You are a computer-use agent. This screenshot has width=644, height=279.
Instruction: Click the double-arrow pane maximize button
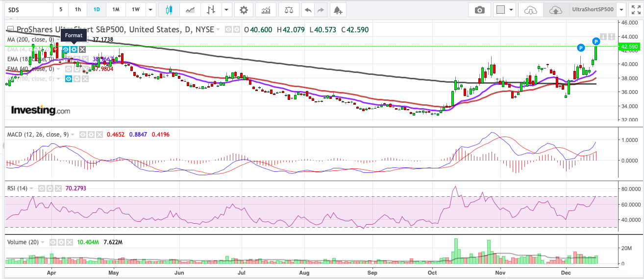[x=612, y=37]
